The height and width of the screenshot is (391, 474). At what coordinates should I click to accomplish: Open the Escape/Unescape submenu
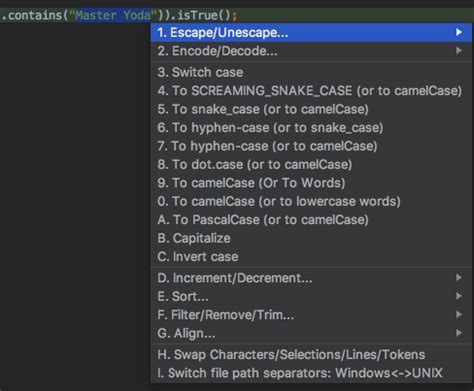(x=311, y=33)
